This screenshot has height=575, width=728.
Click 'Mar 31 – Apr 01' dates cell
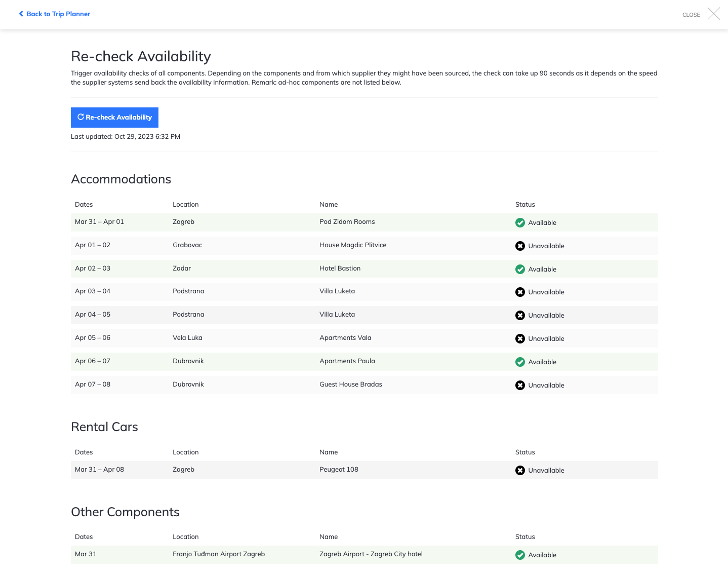99,222
